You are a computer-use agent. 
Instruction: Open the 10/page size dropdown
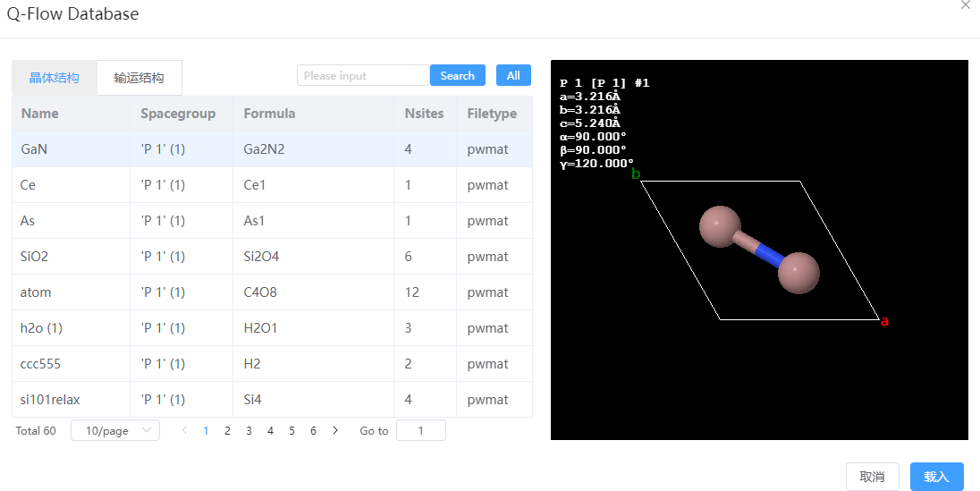(x=115, y=430)
